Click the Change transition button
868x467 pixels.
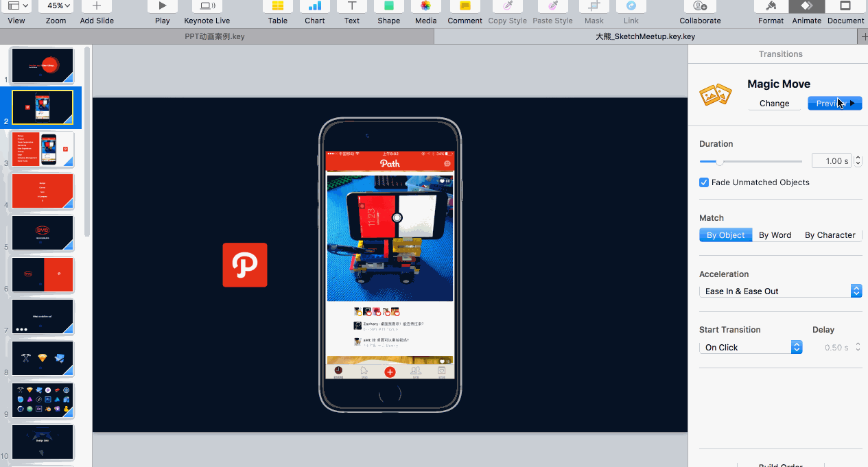coord(774,104)
